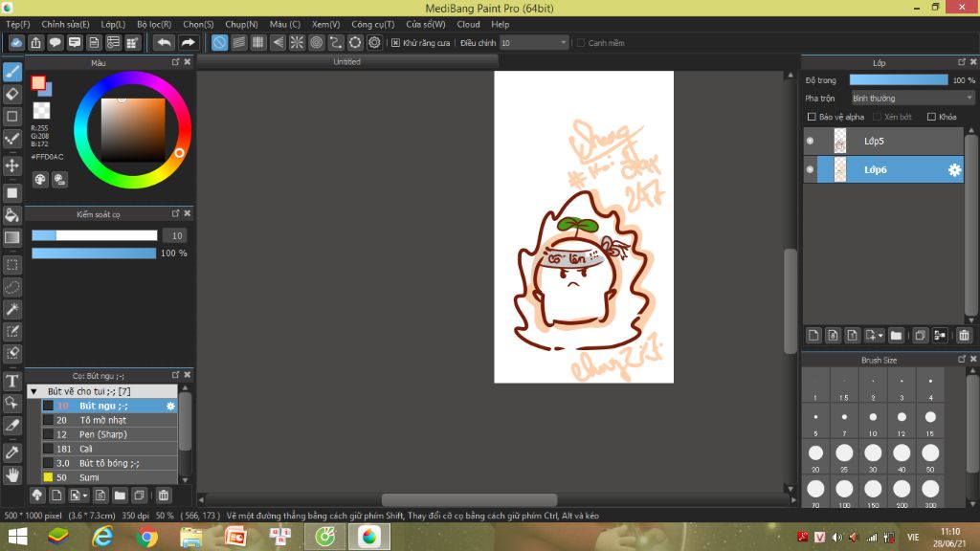Screen dimensions: 980x551
Task: Open the Công cụ(T) menu
Action: click(x=372, y=24)
